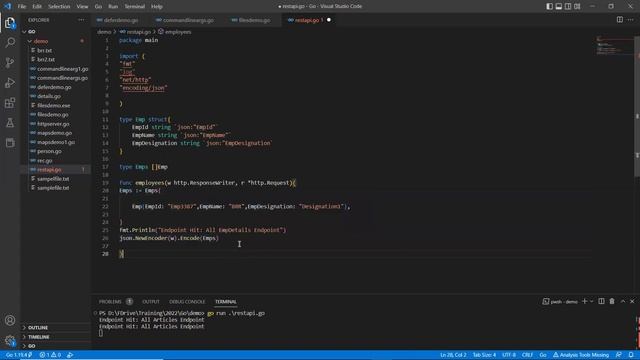Open the Extensions view
The image size is (640, 360).
pos(10,102)
